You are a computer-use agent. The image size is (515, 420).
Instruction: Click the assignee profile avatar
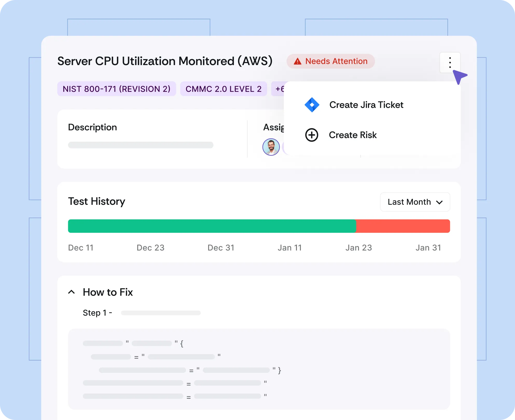(x=271, y=147)
